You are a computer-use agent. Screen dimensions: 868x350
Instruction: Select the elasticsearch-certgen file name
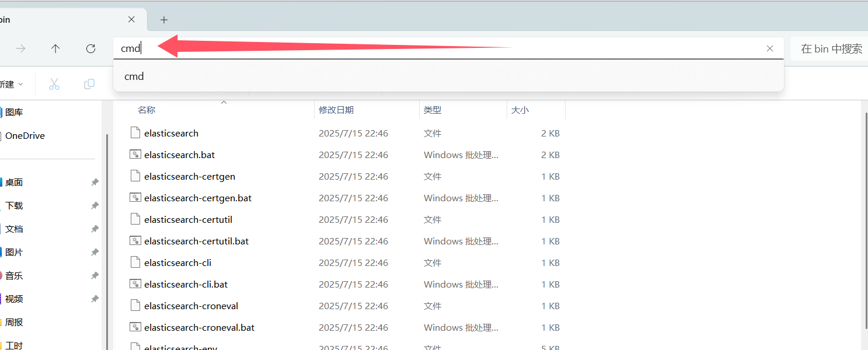click(190, 177)
